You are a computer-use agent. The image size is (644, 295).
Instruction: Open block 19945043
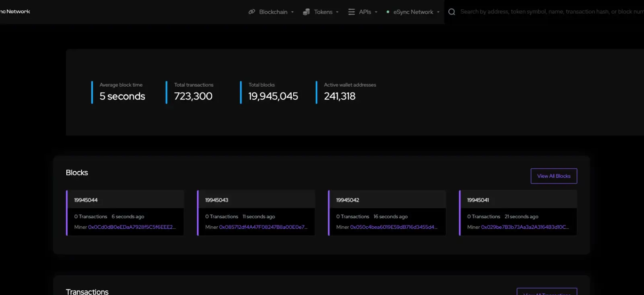pyautogui.click(x=217, y=200)
